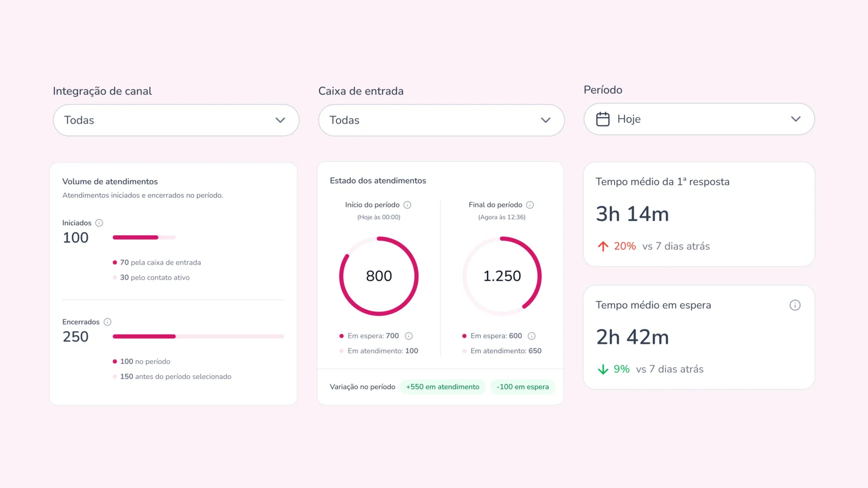Open the Caixa de entrada dropdown
This screenshot has width=868, height=488.
(x=441, y=120)
